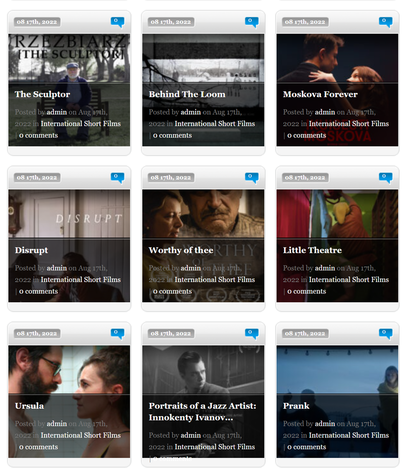Click the comment bubble icon on the Disrupt card
Screen dimensions: 405x474
pos(118,178)
